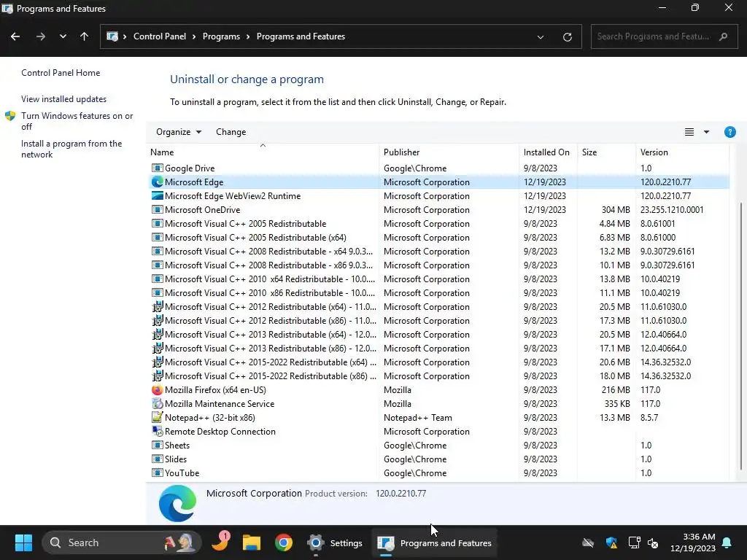The image size is (747, 560).
Task: Click the program list vertical scrollbar
Action: (x=741, y=336)
